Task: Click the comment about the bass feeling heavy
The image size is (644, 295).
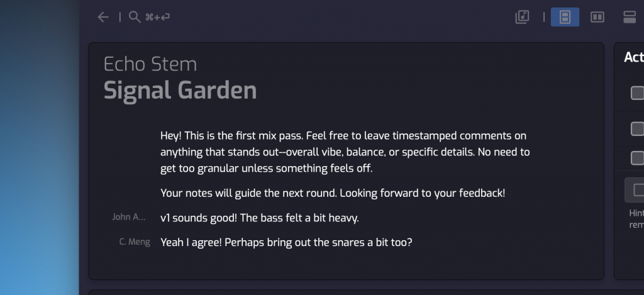Action: [x=259, y=218]
